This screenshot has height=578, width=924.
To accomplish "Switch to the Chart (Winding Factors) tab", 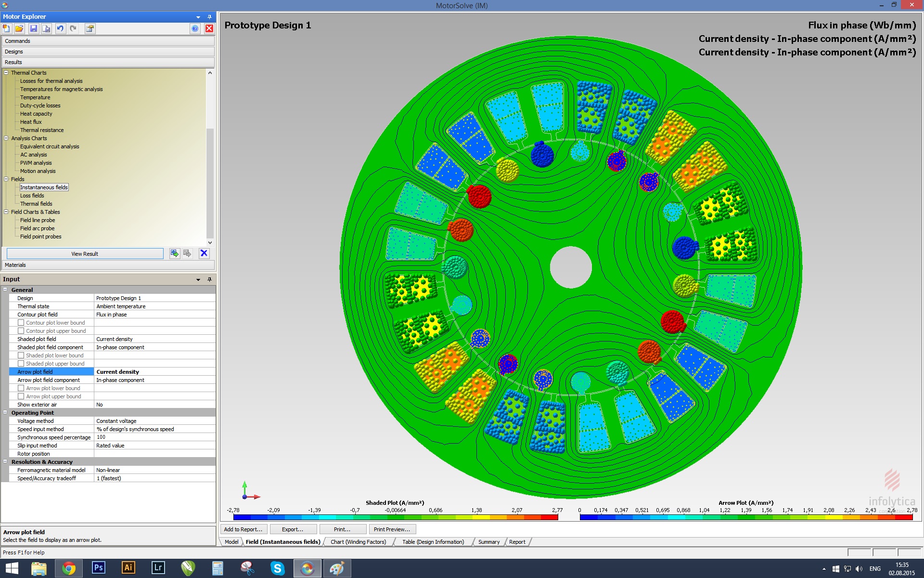I will (358, 542).
